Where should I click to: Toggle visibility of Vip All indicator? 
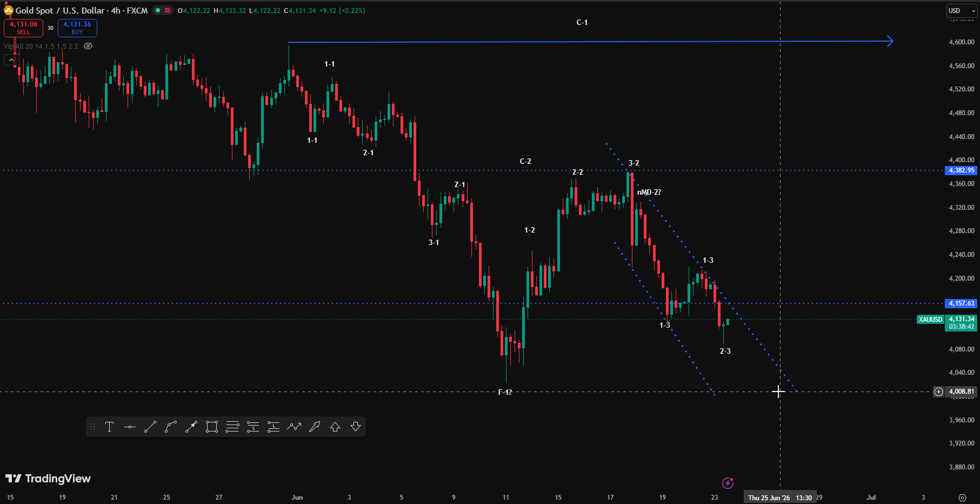point(88,46)
